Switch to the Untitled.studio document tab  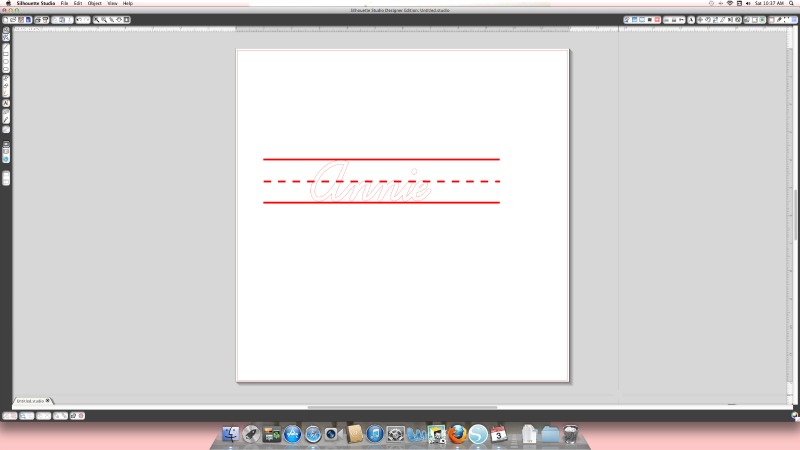coord(29,401)
